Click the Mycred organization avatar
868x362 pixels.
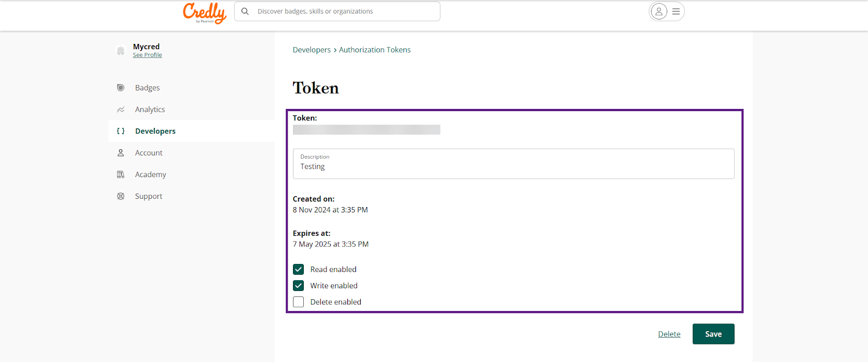(120, 51)
